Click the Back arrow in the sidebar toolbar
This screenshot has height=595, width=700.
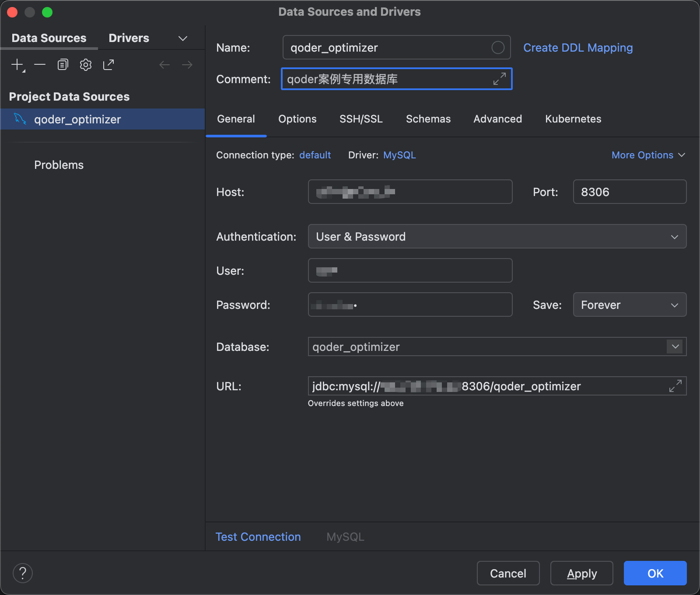point(164,65)
